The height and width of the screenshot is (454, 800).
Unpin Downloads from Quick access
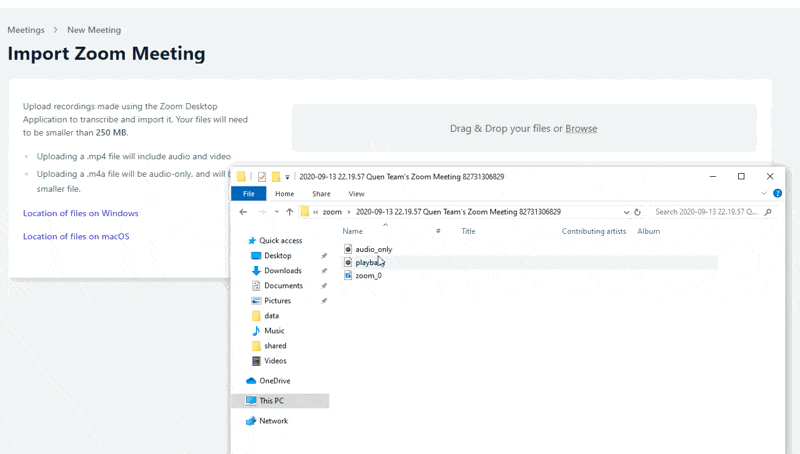click(323, 270)
